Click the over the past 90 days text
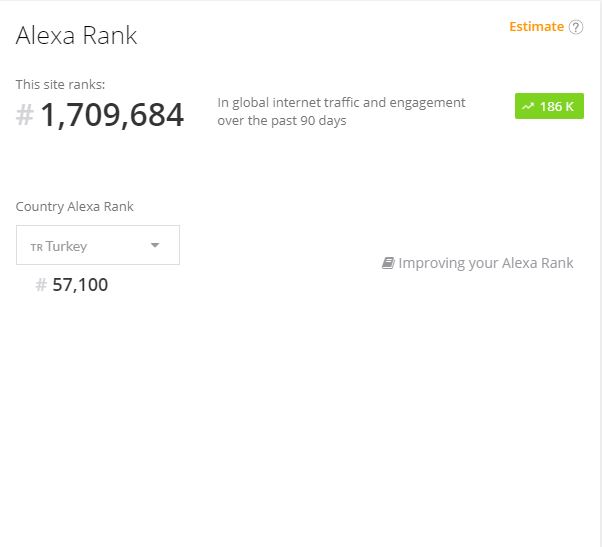 pos(282,121)
